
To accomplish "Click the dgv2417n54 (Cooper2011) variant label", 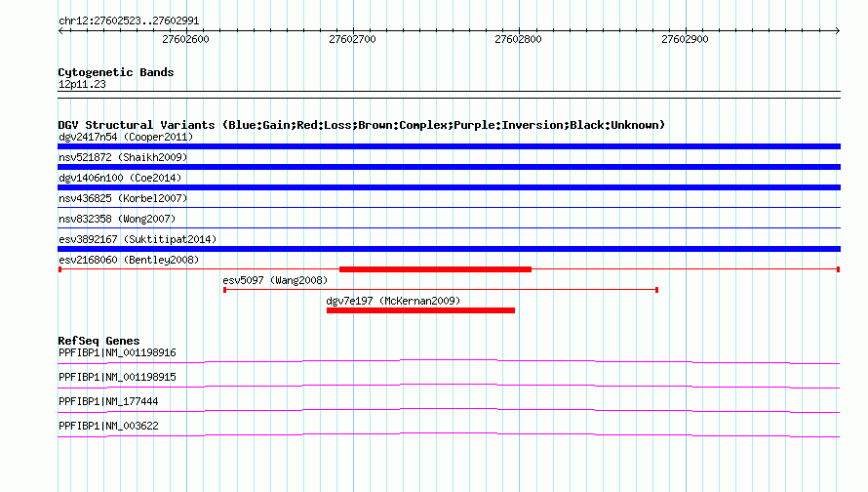I will click(126, 137).
